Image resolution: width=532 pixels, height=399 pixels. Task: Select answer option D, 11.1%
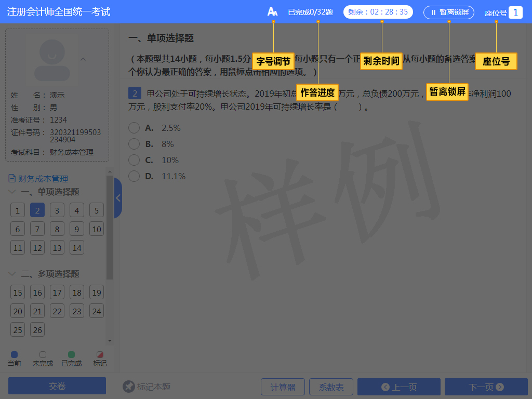coord(134,176)
